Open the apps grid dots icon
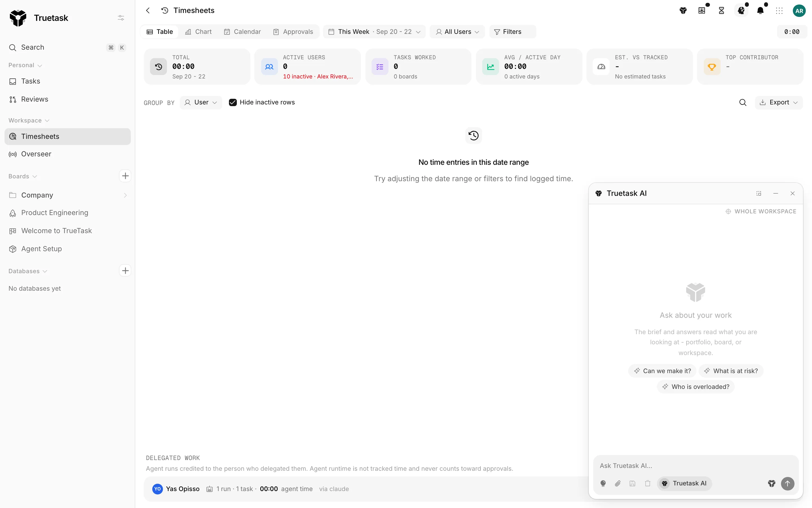812x508 pixels. [x=780, y=11]
